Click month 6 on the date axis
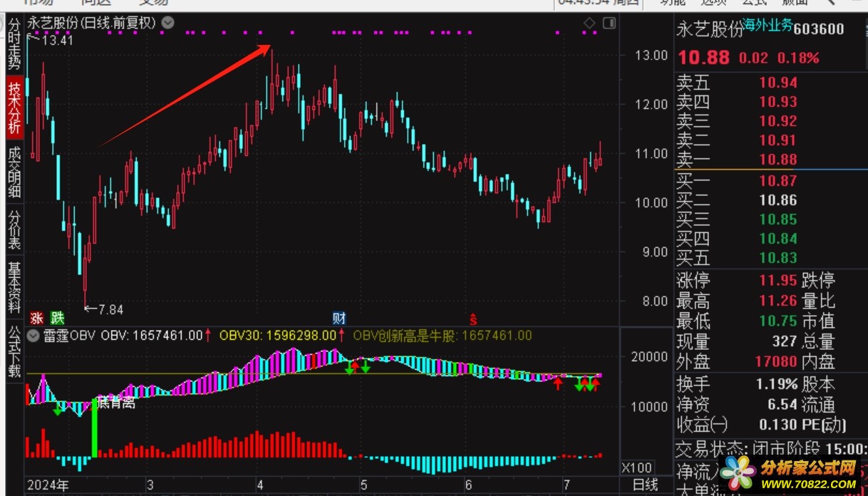 coord(468,486)
